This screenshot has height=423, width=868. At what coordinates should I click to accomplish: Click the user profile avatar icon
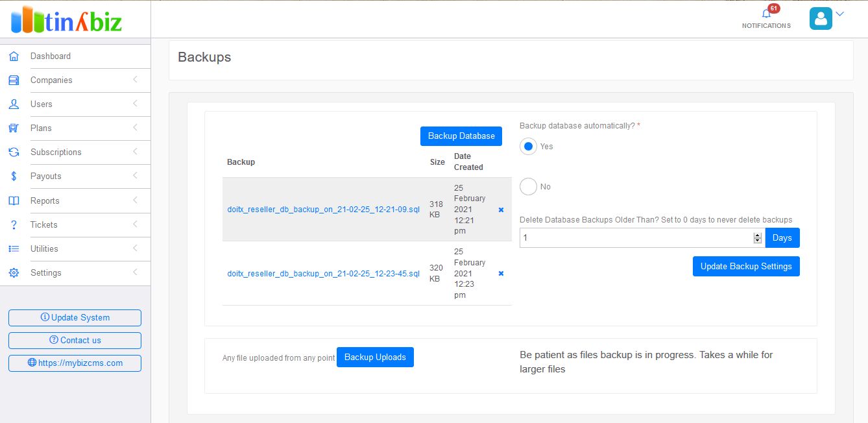(821, 18)
